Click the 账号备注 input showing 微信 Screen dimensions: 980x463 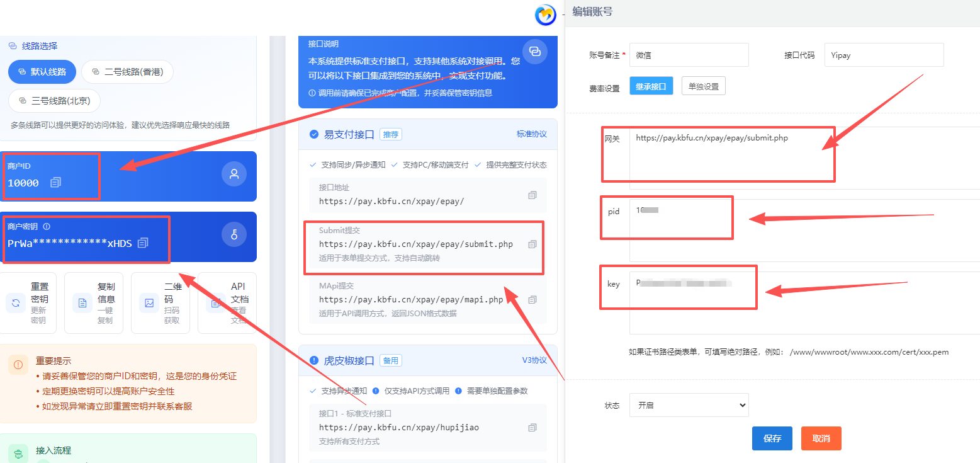pos(689,55)
